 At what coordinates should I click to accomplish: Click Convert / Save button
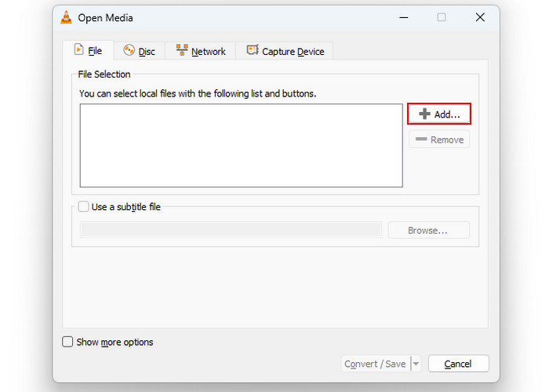click(376, 364)
